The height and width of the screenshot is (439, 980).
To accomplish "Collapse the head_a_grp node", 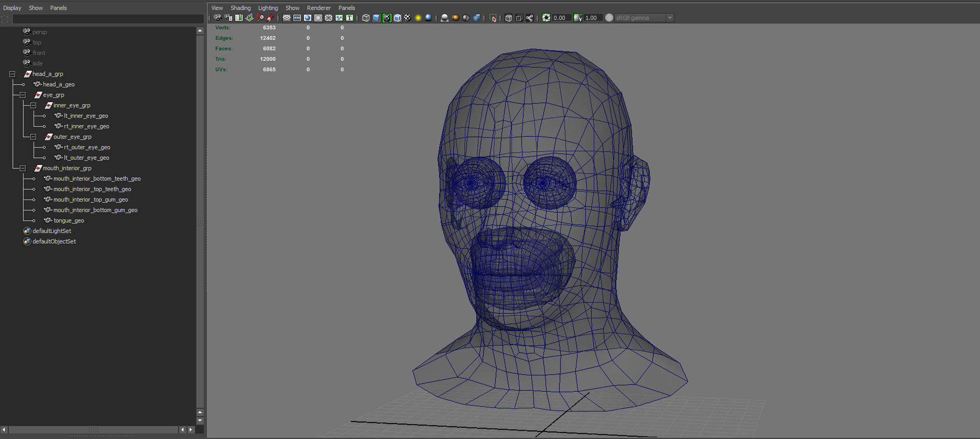I will (x=12, y=74).
